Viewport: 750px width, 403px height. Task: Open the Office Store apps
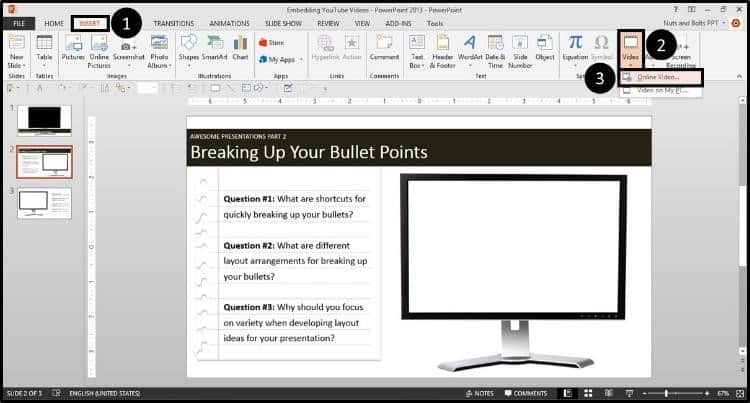[x=272, y=43]
